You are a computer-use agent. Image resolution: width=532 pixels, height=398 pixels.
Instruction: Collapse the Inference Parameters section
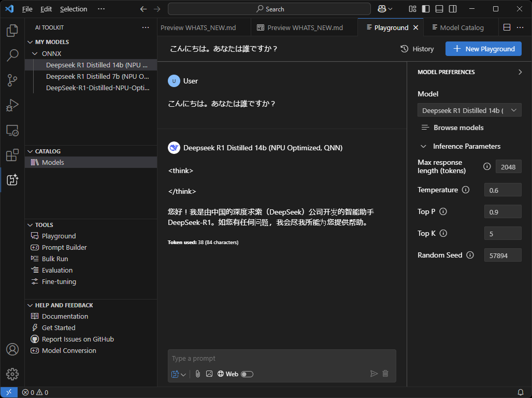[424, 146]
